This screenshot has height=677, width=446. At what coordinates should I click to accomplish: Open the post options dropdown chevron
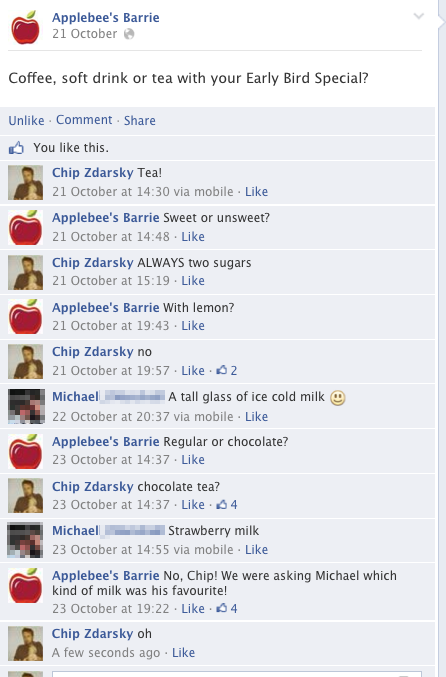[418, 16]
